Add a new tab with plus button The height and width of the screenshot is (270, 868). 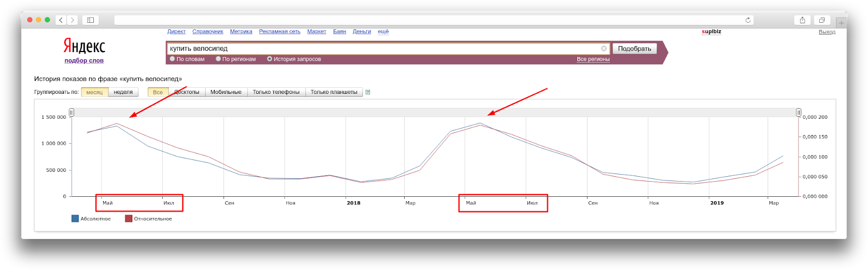click(x=841, y=22)
